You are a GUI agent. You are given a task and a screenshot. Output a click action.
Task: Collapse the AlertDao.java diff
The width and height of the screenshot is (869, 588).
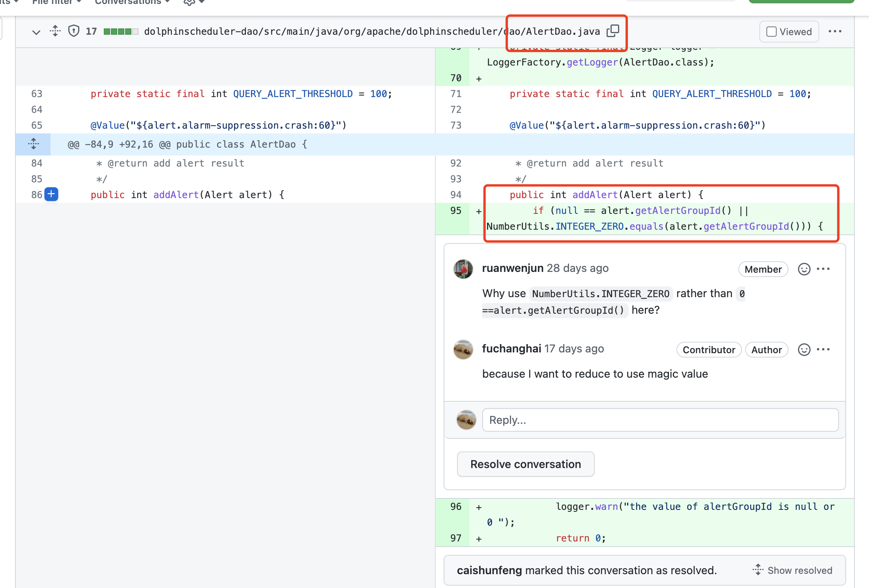(36, 32)
